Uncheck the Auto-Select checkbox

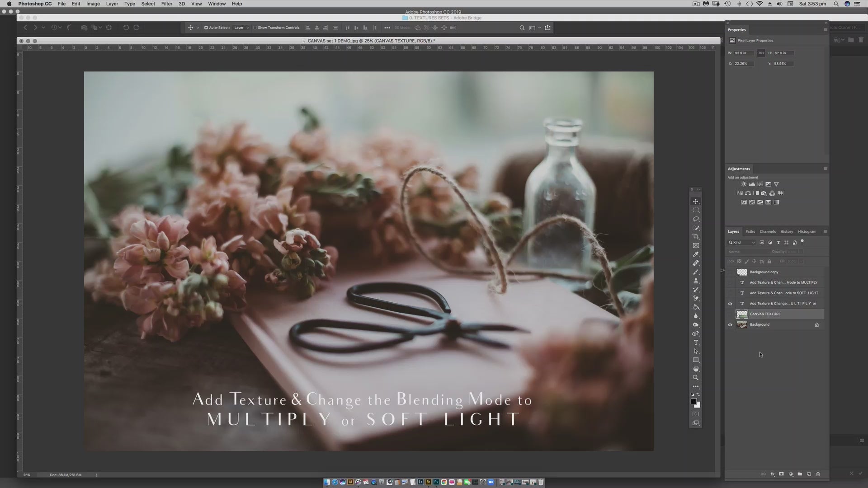coord(206,28)
